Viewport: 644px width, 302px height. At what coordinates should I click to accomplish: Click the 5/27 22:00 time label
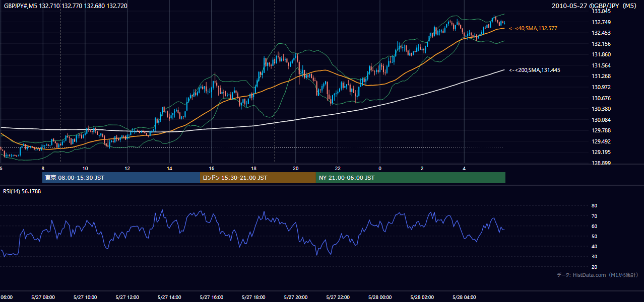tap(338, 297)
